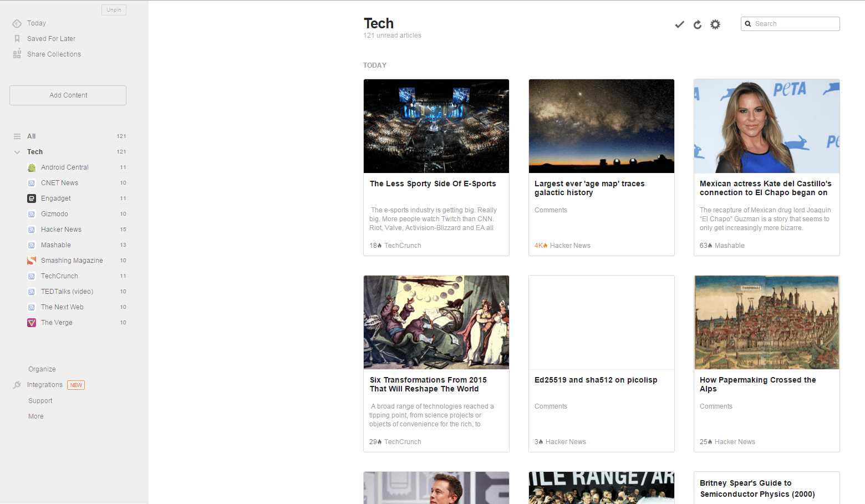Open 'The Less Sporty Side Of E-Sports' headline
This screenshot has height=504, width=865.
point(433,184)
